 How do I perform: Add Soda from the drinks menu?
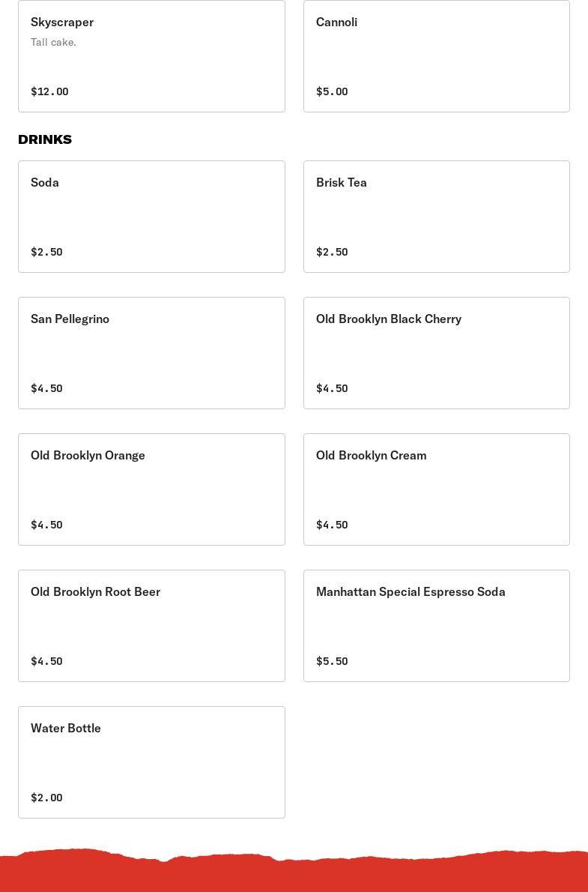click(x=151, y=217)
